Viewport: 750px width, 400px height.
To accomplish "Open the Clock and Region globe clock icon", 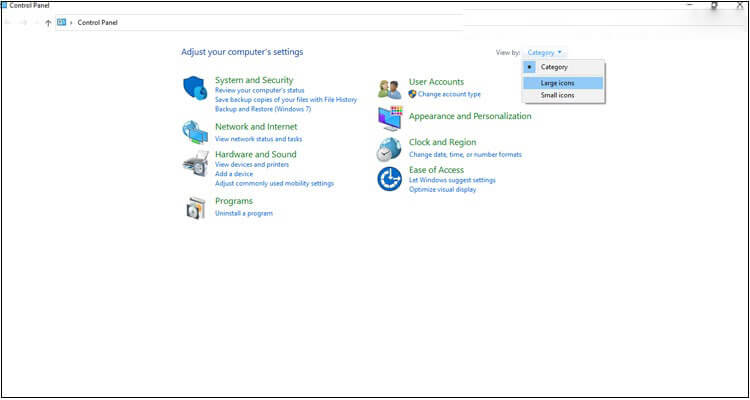I will pos(389,149).
